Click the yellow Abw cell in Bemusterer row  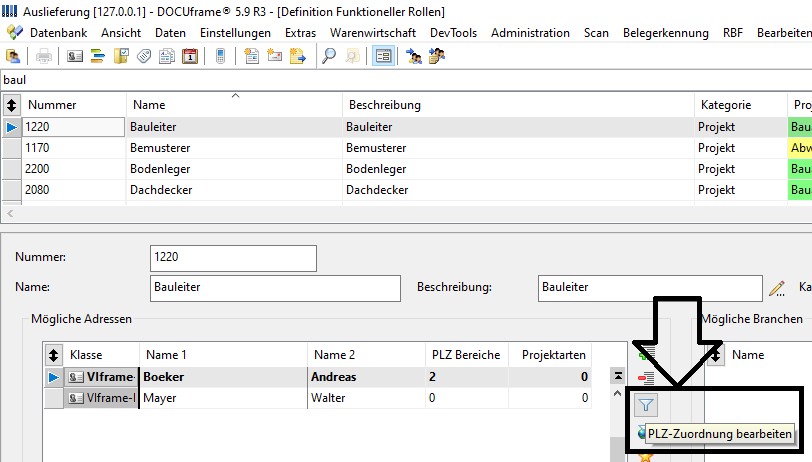[x=800, y=148]
